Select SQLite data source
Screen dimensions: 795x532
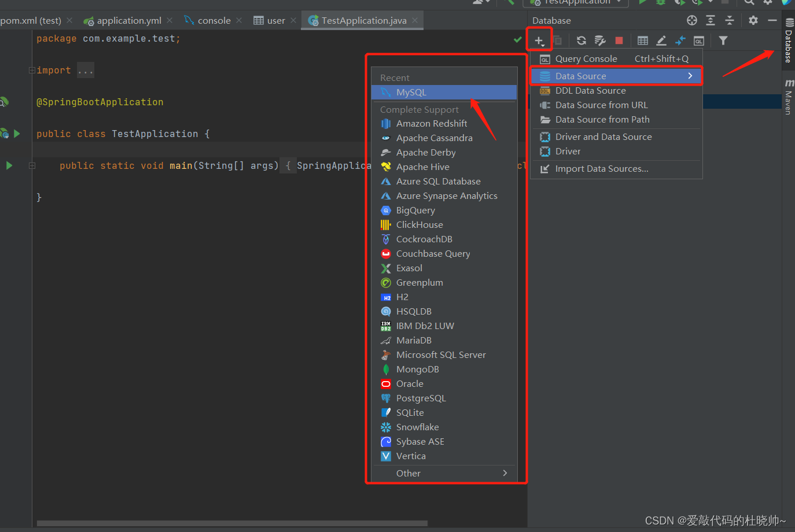[444, 413]
